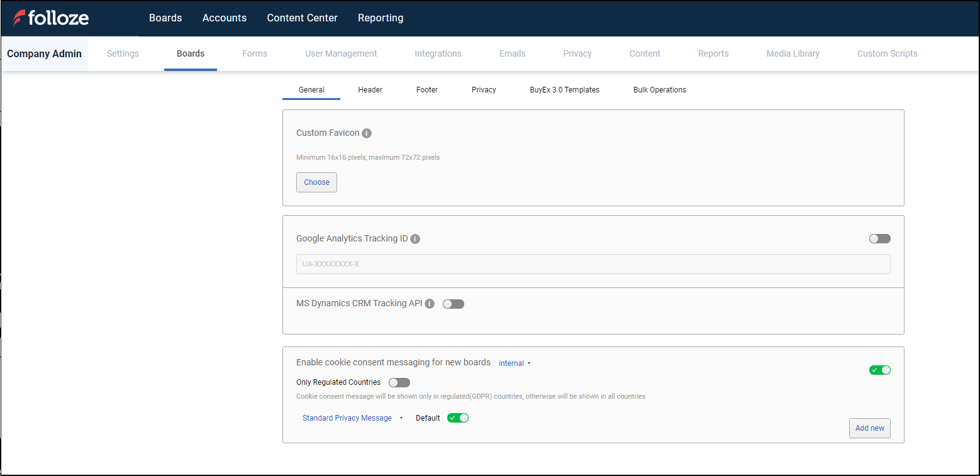Screen dimensions: 980x476
Task: Open the Integrations admin tab
Action: (x=438, y=53)
